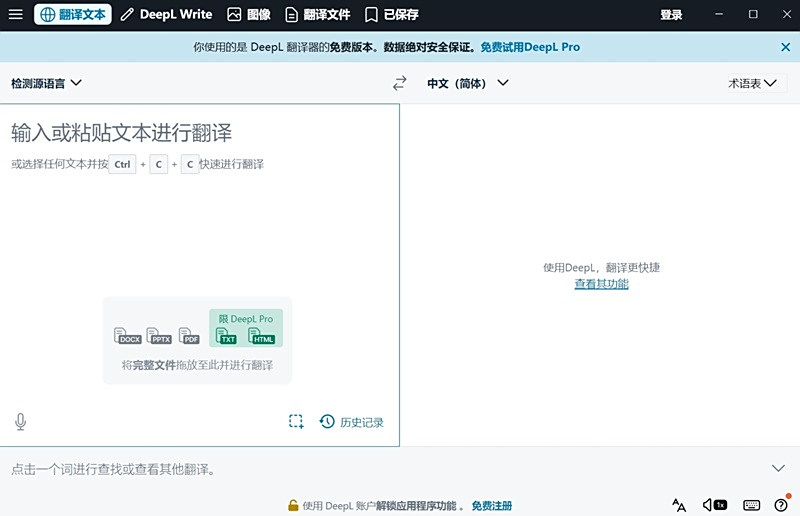Click the 登录 button

tap(671, 15)
